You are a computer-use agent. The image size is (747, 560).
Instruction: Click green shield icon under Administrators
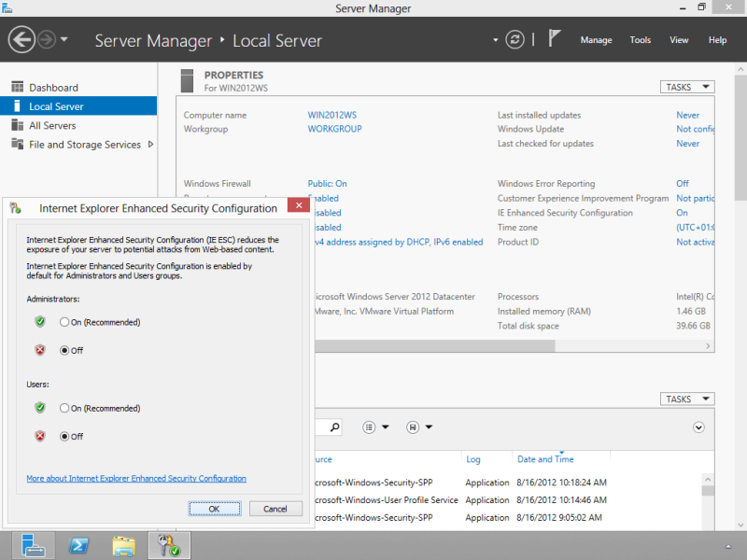(x=40, y=321)
